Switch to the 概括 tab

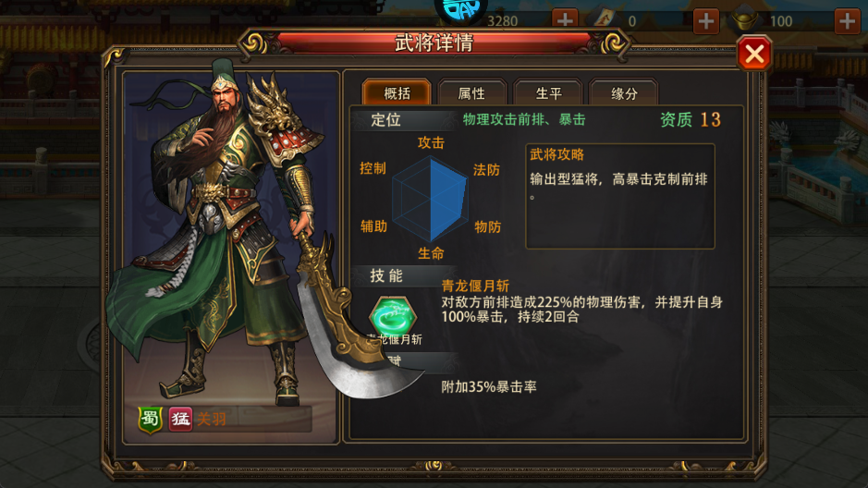[x=397, y=92]
